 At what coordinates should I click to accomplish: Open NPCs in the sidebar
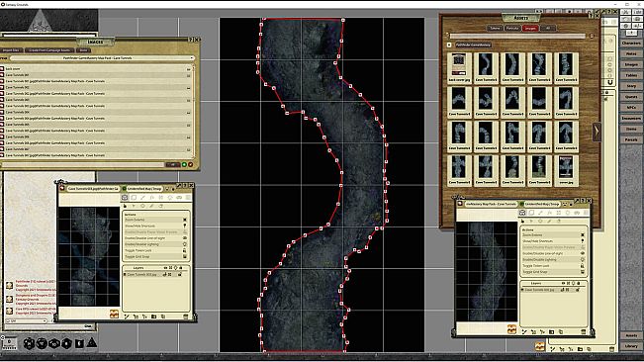631,107
